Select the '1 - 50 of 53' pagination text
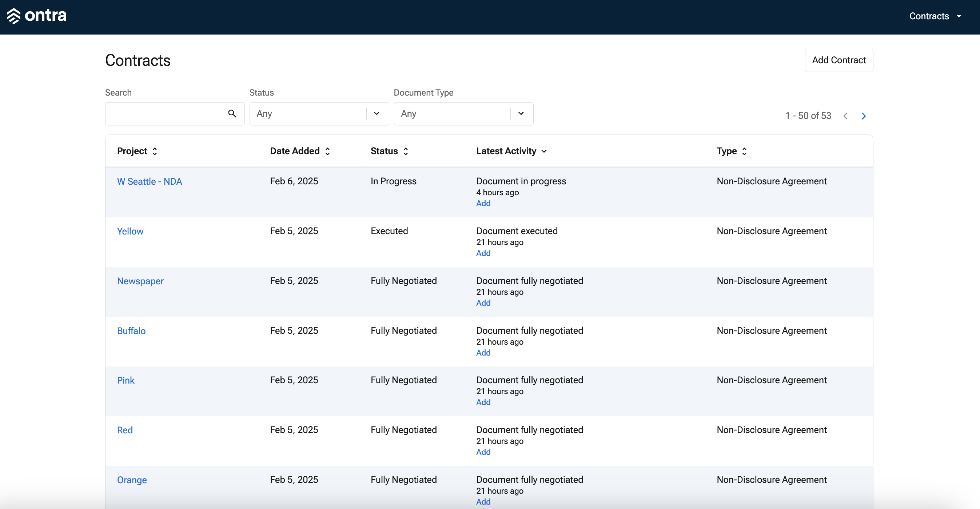Viewport: 980px width, 509px height. click(808, 116)
